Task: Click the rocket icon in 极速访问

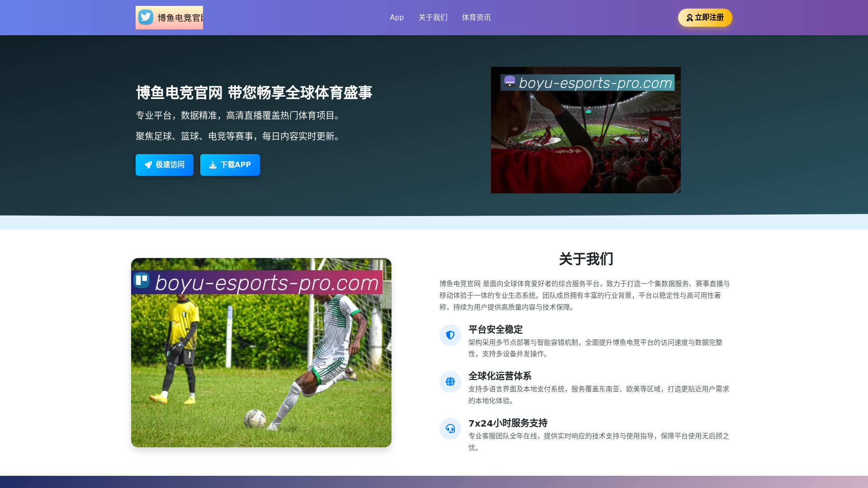Action: pos(148,165)
